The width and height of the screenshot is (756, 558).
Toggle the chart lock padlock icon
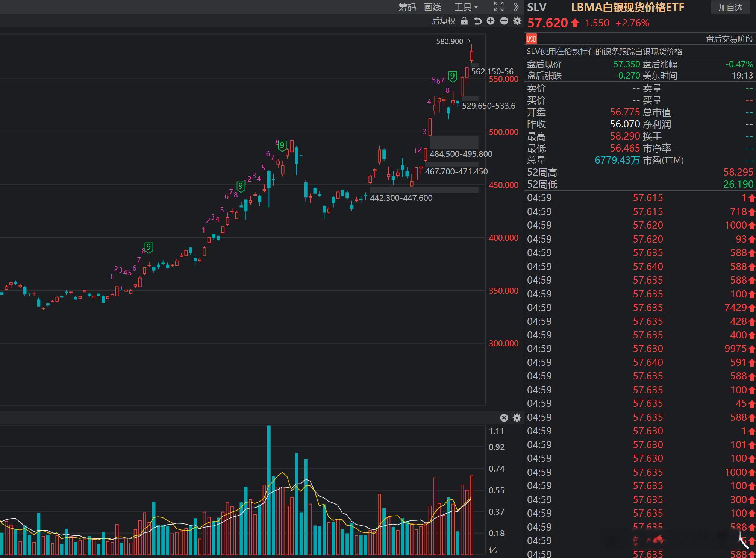464,21
